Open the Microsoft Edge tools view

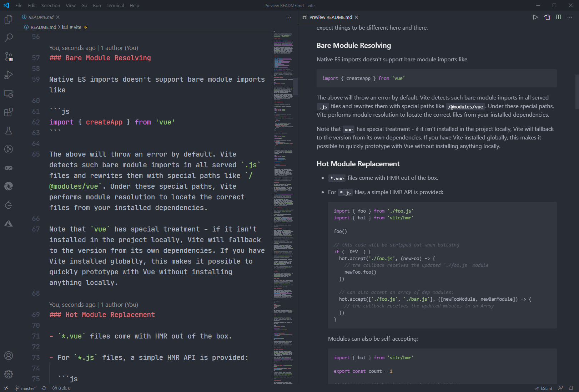tap(9, 186)
